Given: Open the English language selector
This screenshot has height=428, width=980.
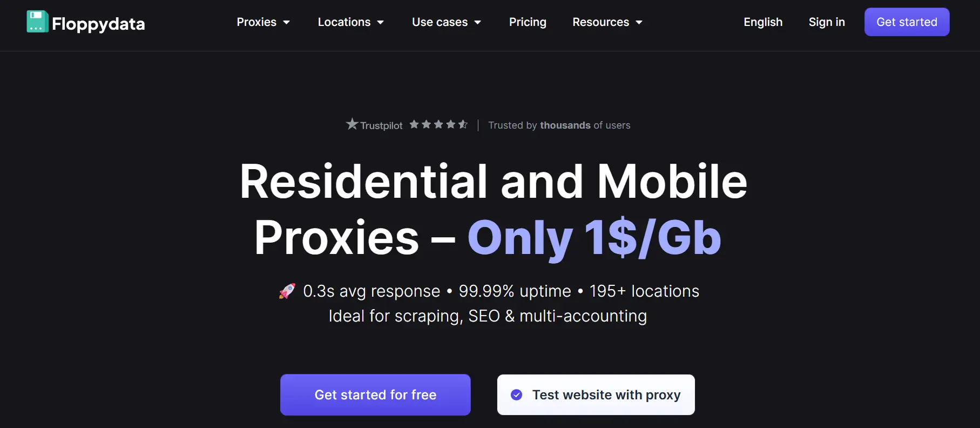Looking at the screenshot, I should tap(762, 22).
